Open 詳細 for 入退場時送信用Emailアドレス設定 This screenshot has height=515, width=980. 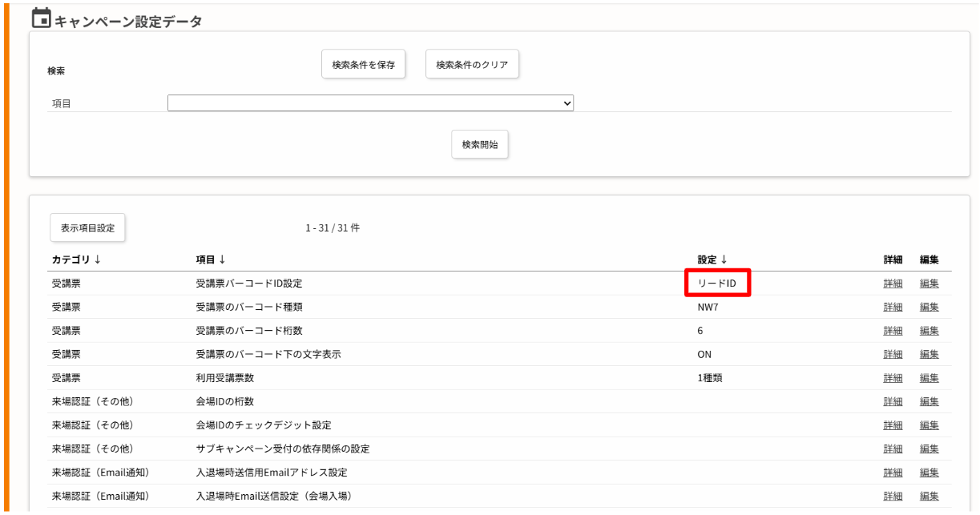pyautogui.click(x=893, y=473)
